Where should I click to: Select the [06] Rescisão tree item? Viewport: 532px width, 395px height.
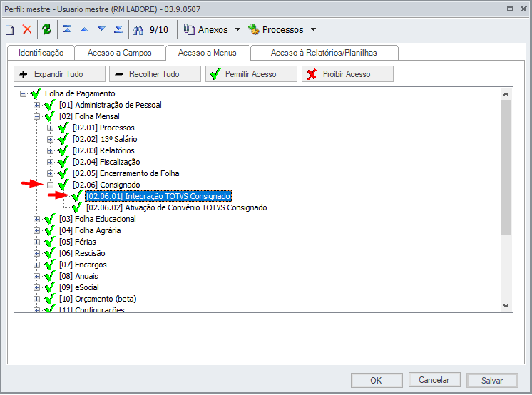pos(82,254)
